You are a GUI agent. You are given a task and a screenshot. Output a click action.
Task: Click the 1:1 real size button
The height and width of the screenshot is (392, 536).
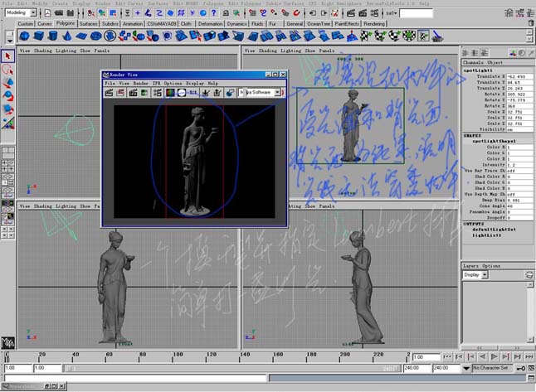(x=193, y=93)
